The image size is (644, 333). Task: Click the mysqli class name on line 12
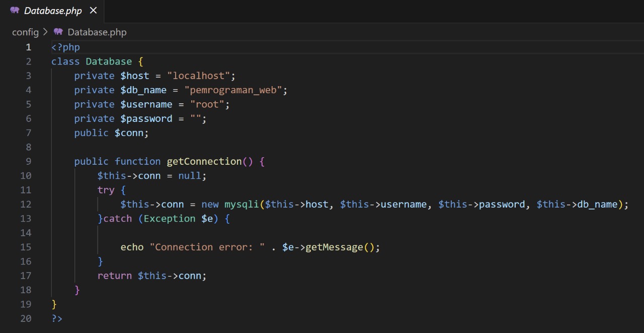tap(242, 205)
